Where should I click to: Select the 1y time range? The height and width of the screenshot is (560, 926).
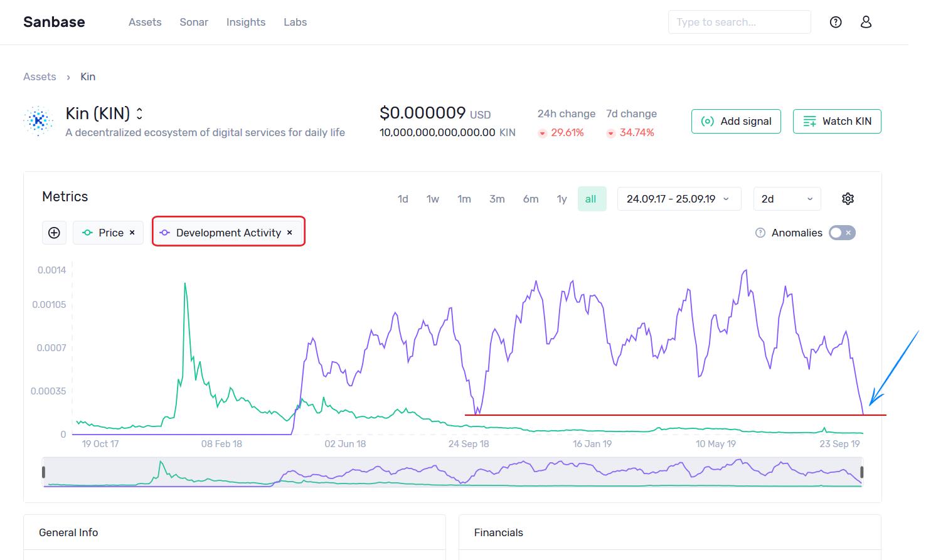(x=561, y=199)
